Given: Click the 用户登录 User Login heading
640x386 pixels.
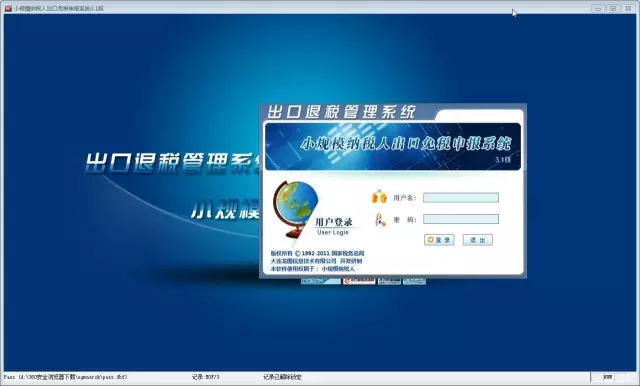Looking at the screenshot, I should pyautogui.click(x=333, y=226).
